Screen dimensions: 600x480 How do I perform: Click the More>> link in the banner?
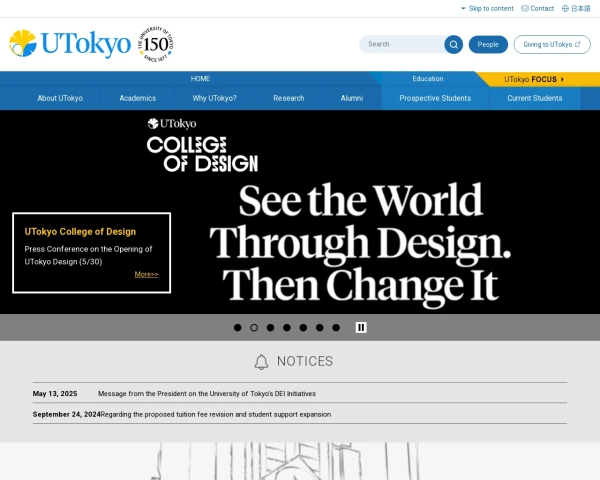tap(146, 274)
